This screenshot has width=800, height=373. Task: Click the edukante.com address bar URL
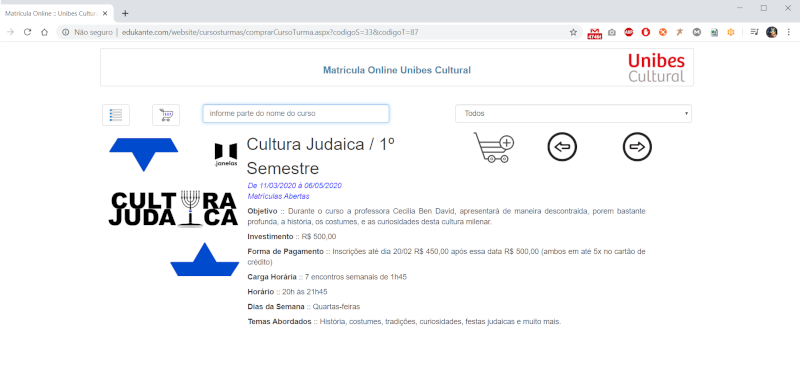coord(270,32)
